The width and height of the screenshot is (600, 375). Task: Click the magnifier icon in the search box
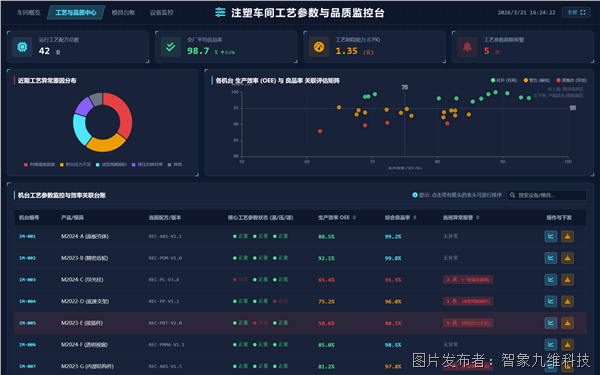point(512,196)
